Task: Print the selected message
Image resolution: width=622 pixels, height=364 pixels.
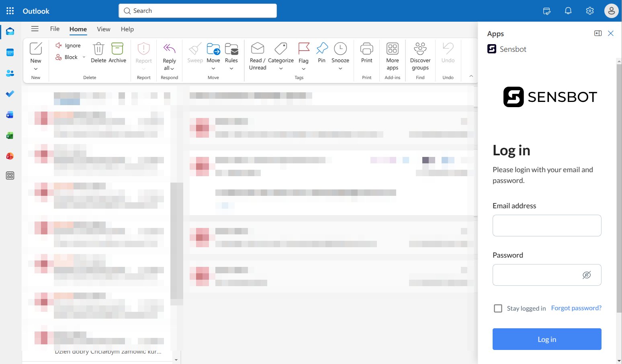Action: 367,53
